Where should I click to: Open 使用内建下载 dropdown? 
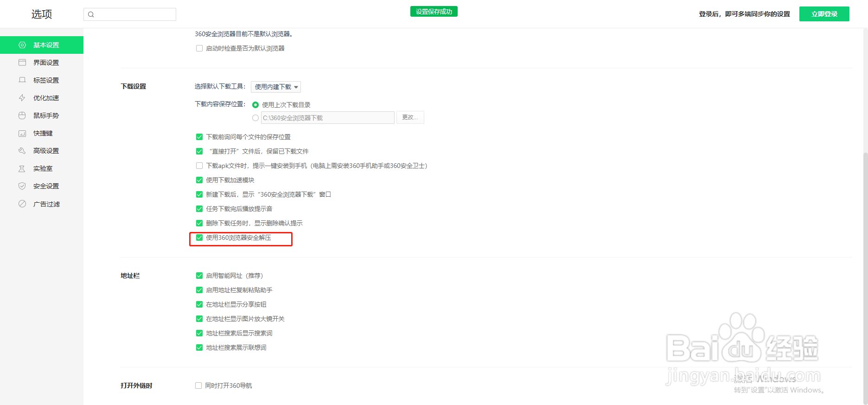coord(276,87)
